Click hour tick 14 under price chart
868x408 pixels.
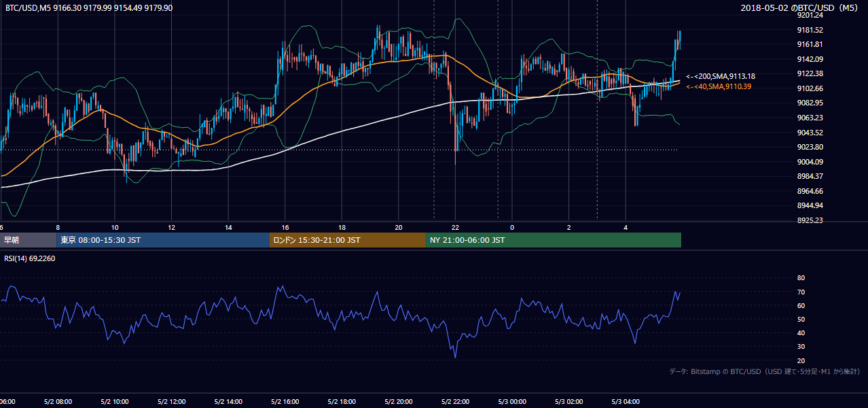click(x=228, y=227)
